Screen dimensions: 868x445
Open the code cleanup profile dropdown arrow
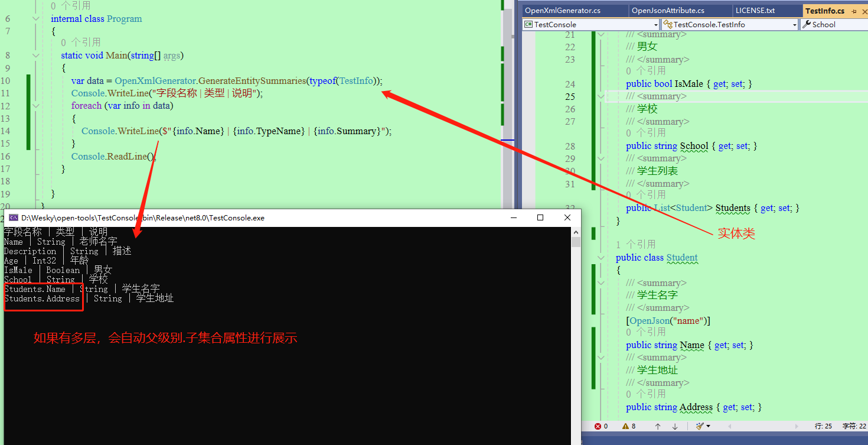(x=708, y=426)
